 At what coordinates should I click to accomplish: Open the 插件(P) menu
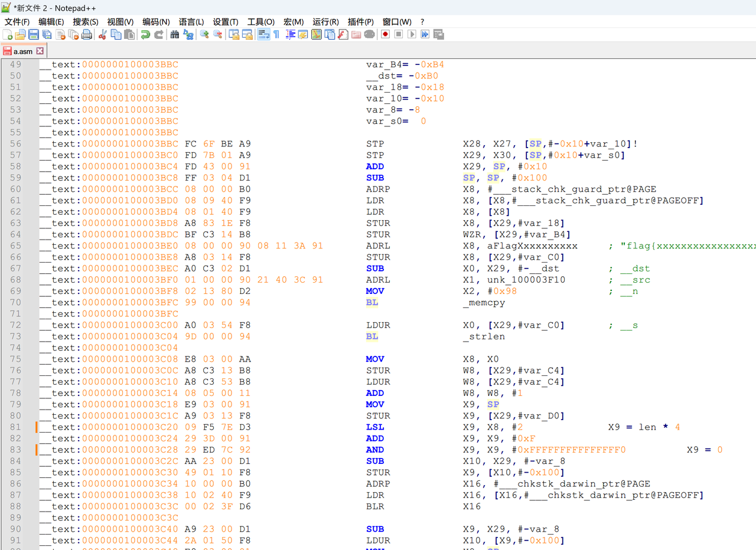(361, 22)
